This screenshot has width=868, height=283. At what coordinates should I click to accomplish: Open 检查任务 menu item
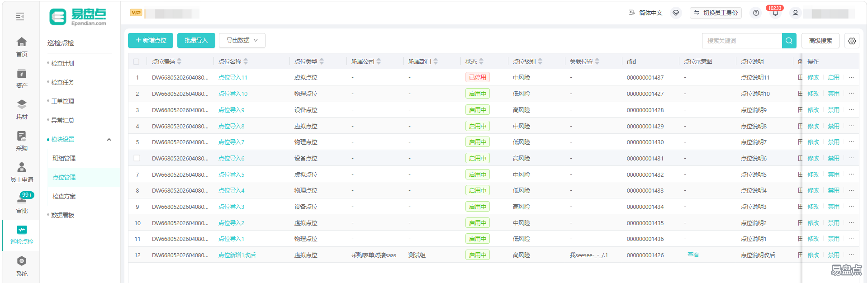point(62,82)
